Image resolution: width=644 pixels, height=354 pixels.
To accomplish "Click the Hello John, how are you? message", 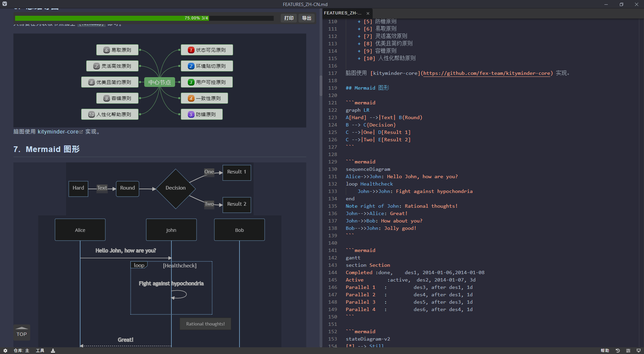I will click(125, 251).
